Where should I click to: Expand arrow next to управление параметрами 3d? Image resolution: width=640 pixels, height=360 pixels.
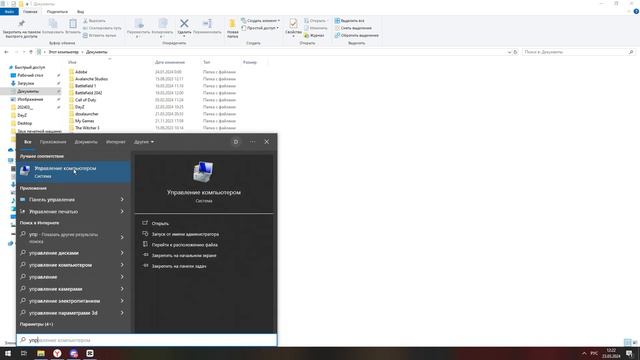(122, 313)
